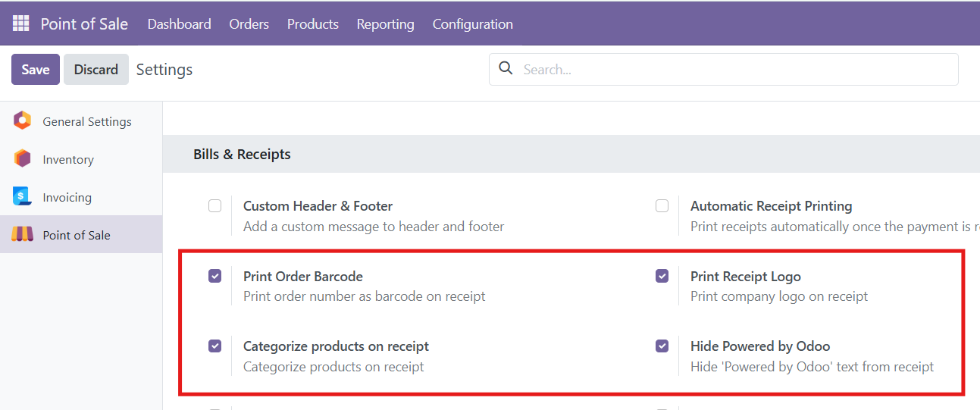This screenshot has height=410, width=980.
Task: Click the magnifying glass search icon
Action: click(506, 69)
